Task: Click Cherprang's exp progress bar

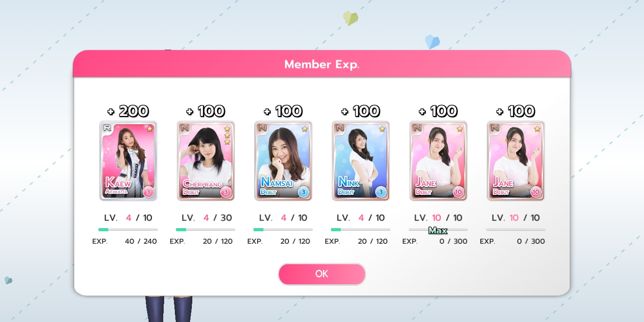Action: click(206, 229)
